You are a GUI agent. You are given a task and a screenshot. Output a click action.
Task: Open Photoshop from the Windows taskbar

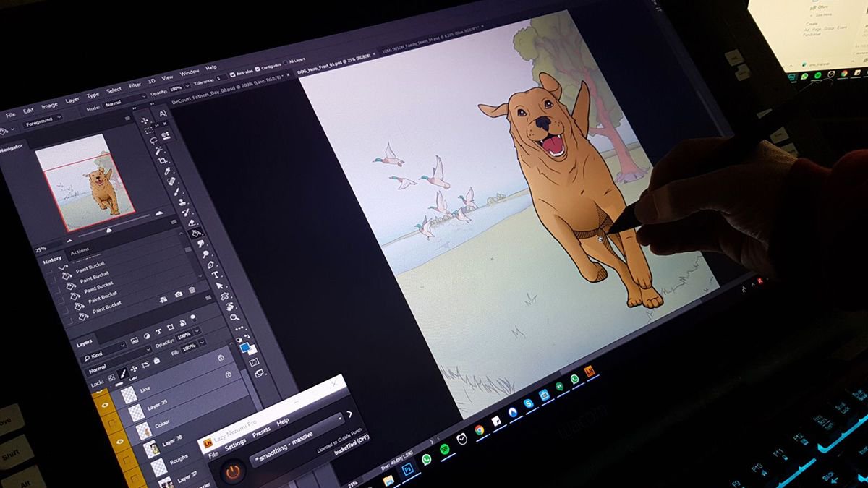[x=407, y=468]
